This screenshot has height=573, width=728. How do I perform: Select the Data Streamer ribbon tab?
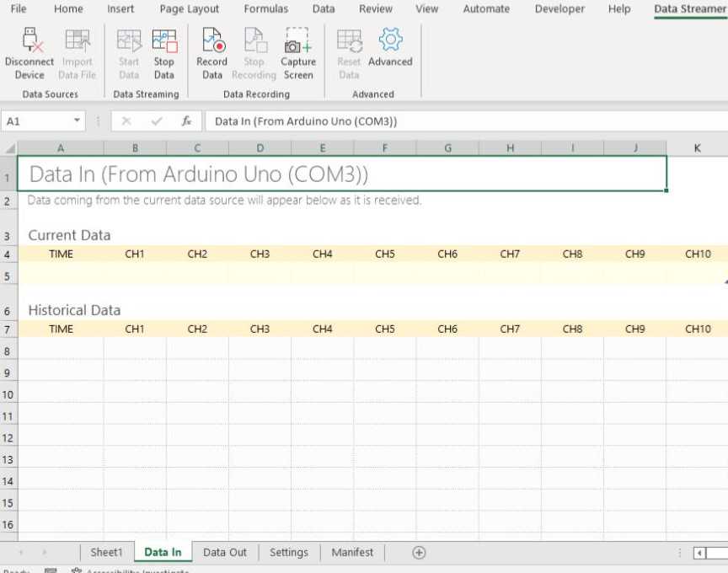click(x=690, y=8)
